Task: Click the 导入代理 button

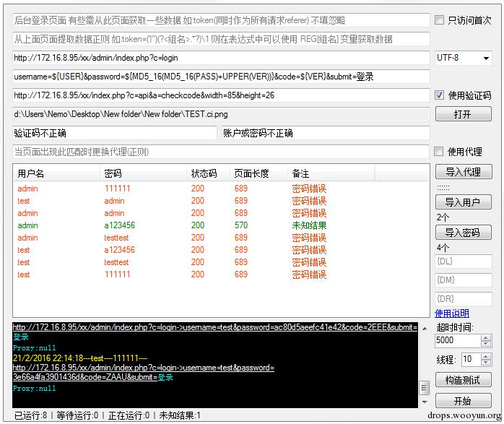Action: tap(464, 172)
